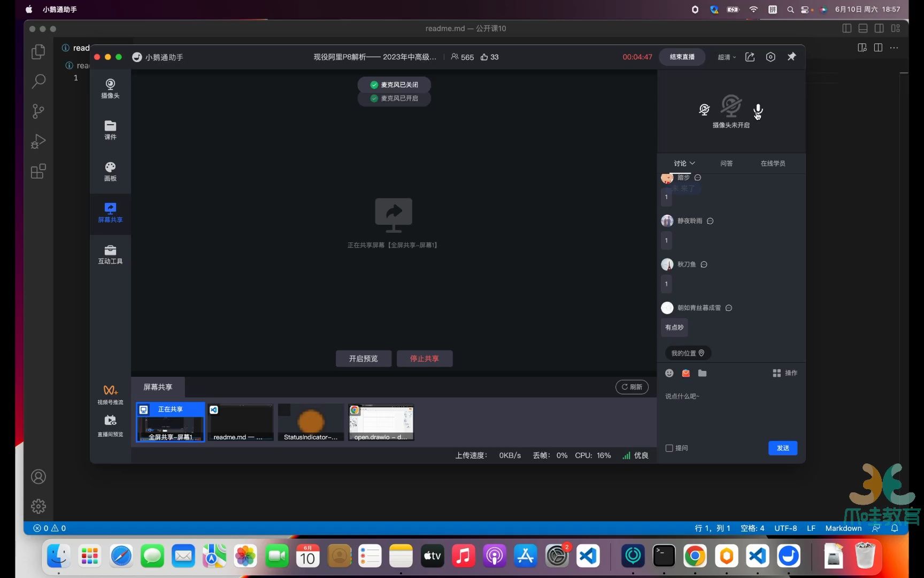
Task: Select the 屏幕共享 screen share tool
Action: [x=110, y=212]
